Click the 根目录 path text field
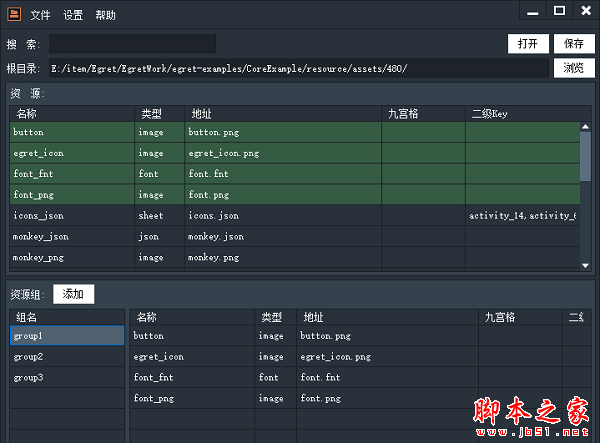This screenshot has width=600, height=443. click(x=299, y=68)
